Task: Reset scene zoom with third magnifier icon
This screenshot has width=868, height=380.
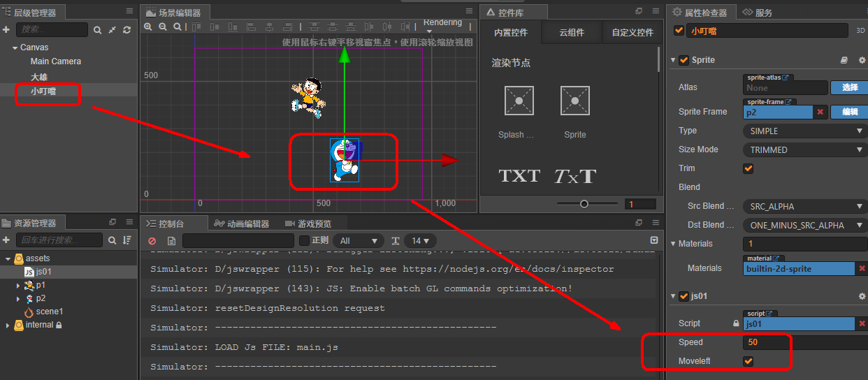Action: coord(178,27)
